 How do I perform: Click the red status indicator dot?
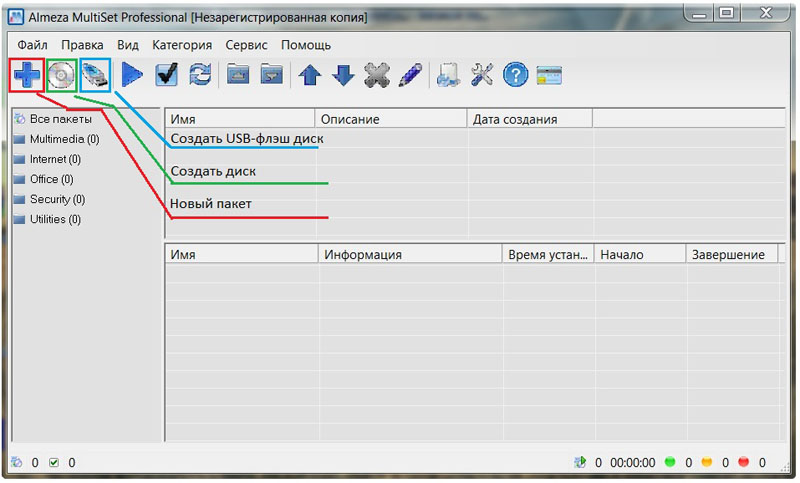point(743,462)
